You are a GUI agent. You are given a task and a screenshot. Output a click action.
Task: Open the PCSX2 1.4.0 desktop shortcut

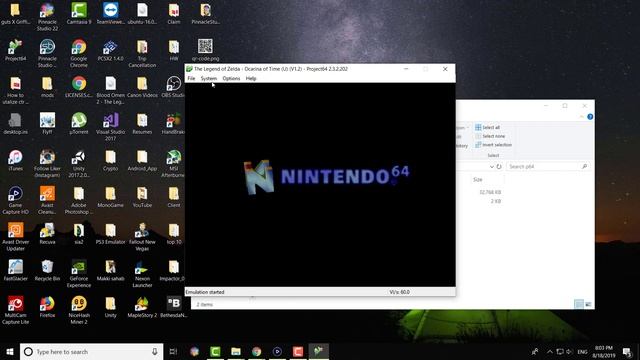110,50
